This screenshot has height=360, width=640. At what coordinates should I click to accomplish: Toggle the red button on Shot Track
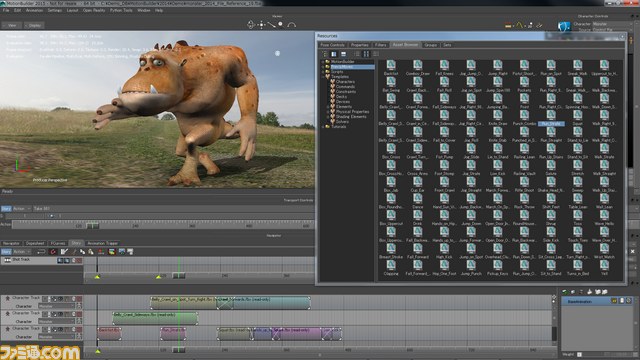[79, 260]
